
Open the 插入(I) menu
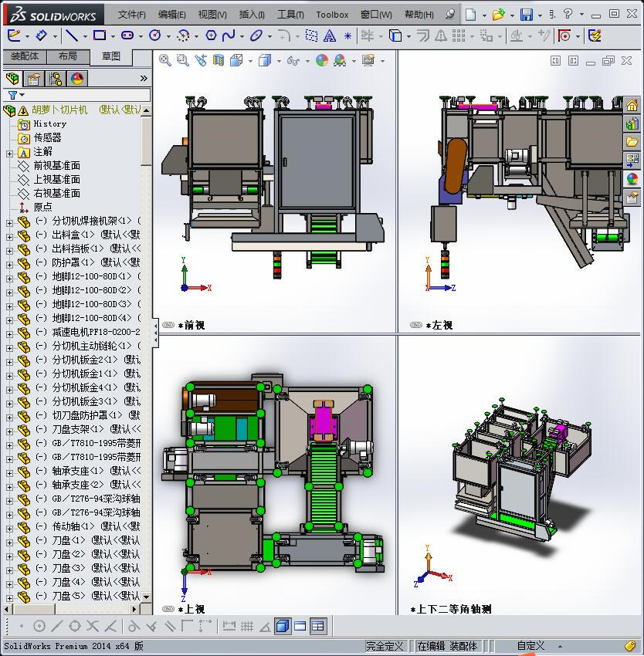tap(252, 15)
